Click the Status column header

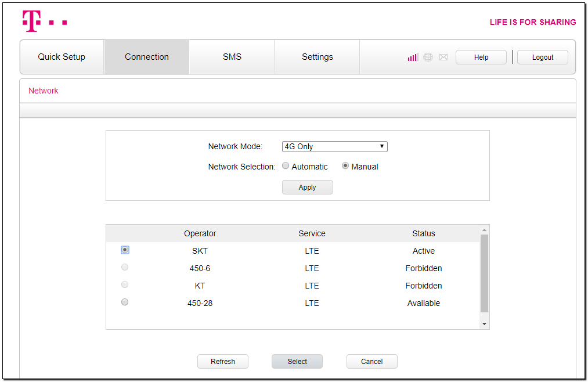coord(424,233)
